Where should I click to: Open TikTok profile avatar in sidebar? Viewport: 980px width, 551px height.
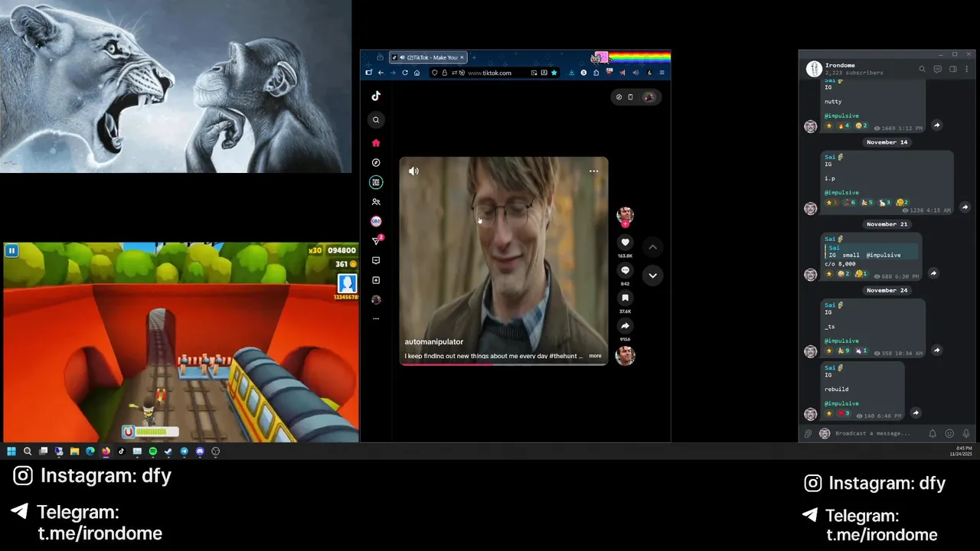(376, 300)
